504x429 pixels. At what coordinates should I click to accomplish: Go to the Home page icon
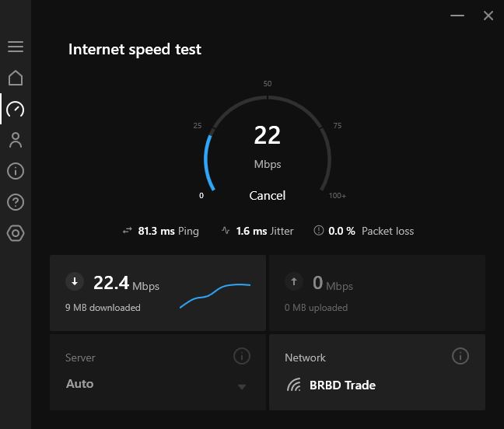tap(16, 78)
